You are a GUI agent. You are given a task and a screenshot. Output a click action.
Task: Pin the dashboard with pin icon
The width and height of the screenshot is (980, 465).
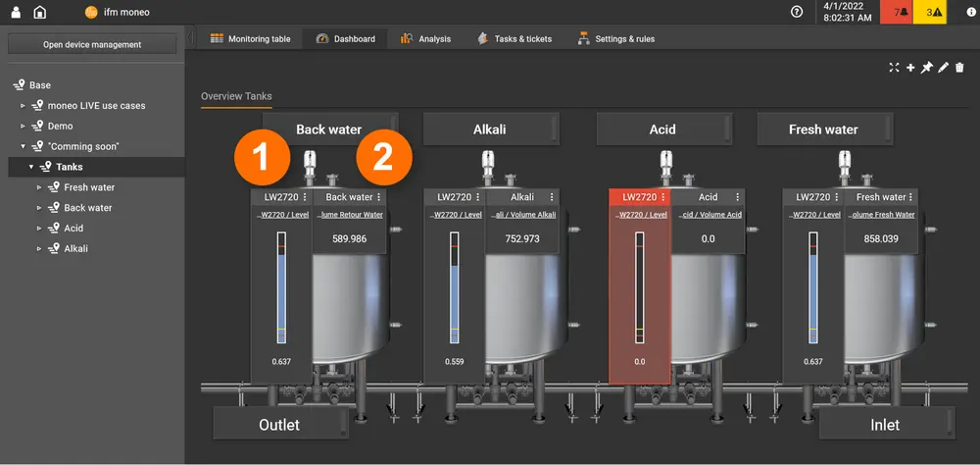[x=926, y=68]
